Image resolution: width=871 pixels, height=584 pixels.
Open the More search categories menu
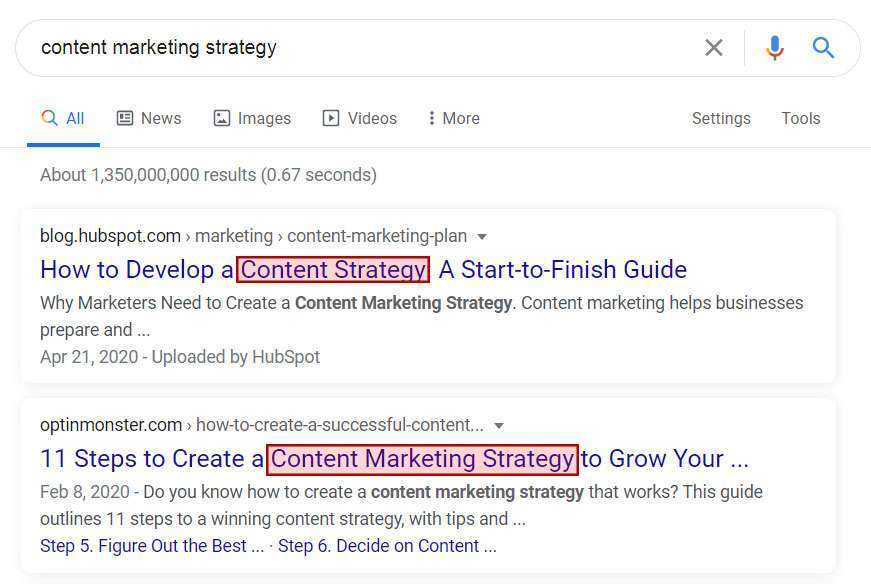[x=454, y=118]
